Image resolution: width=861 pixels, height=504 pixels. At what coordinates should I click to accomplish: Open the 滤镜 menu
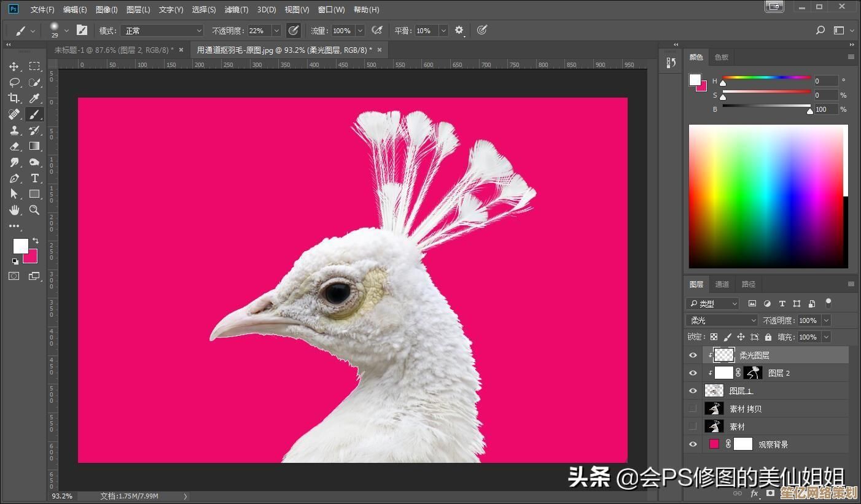click(x=235, y=9)
